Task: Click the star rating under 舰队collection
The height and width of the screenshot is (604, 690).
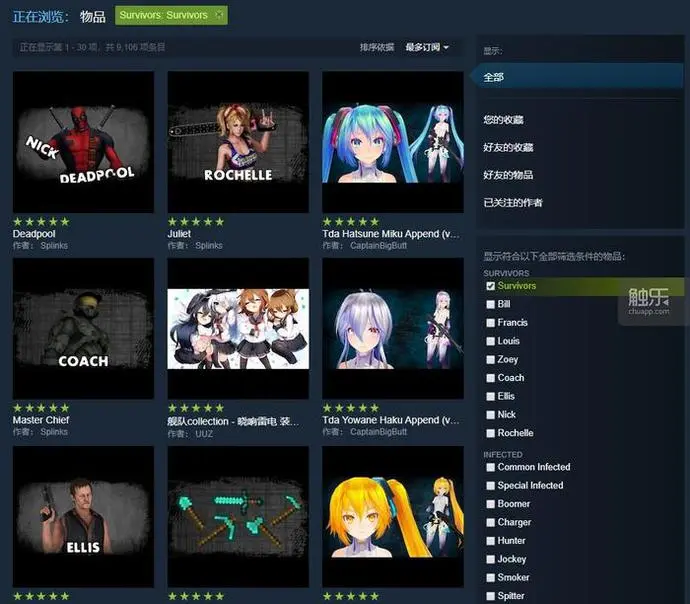Action: pyautogui.click(x=196, y=408)
